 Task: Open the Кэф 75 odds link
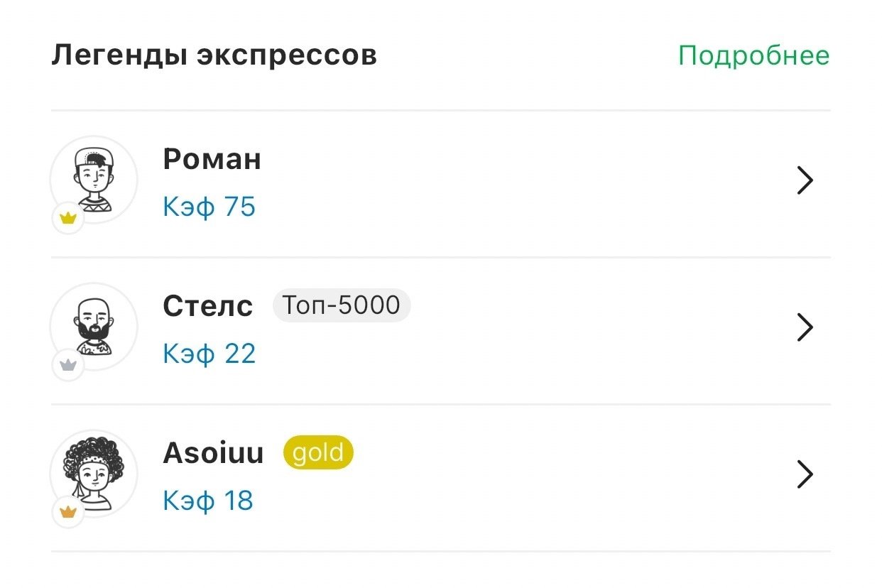(x=209, y=207)
